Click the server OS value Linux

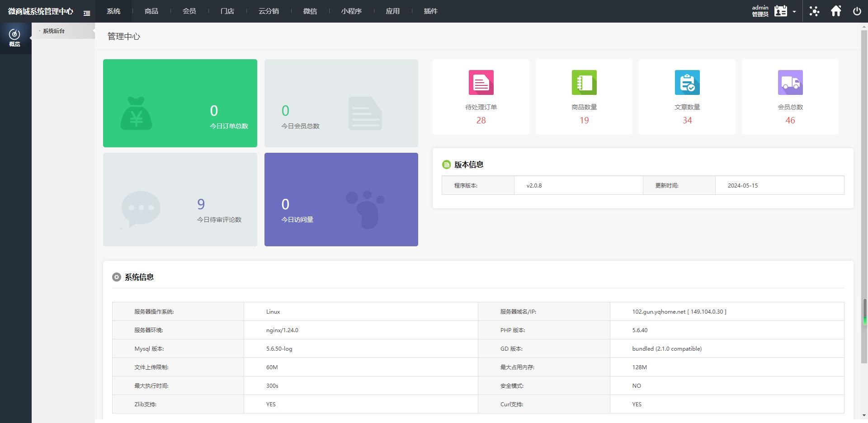(x=273, y=312)
